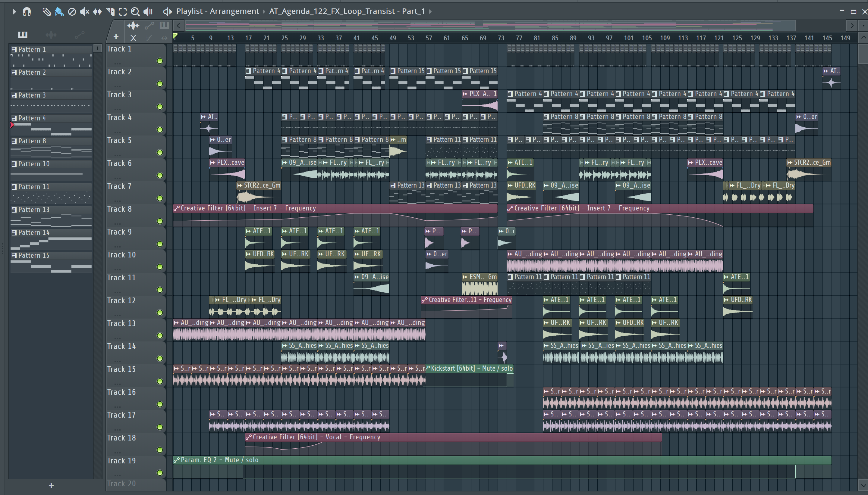The image size is (868, 495).
Task: Show audio clips in the picker panel
Action: point(51,34)
